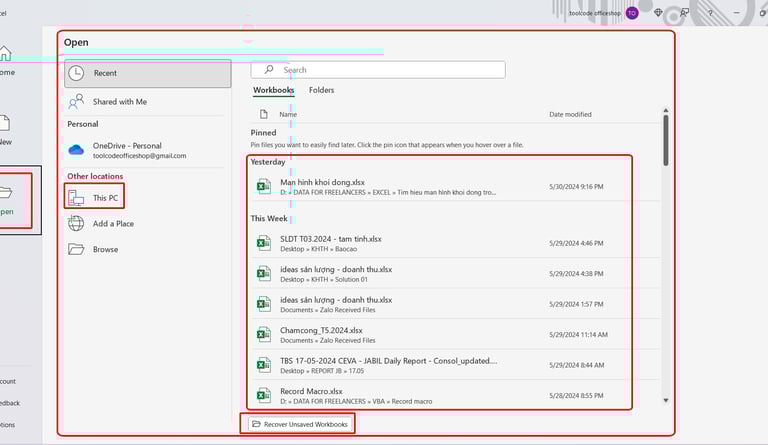Click the file list scrollbar up arrow
This screenshot has height=445, width=768.
(666, 111)
